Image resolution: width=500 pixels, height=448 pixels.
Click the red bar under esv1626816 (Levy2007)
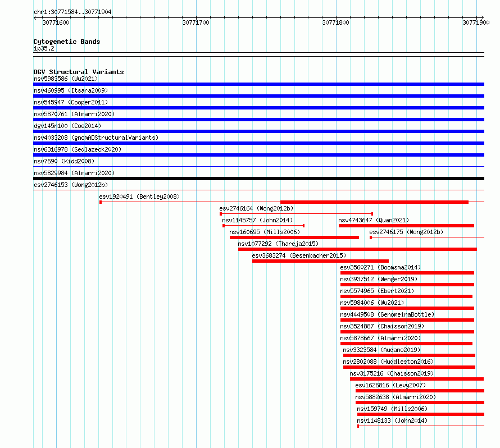pos(420,391)
